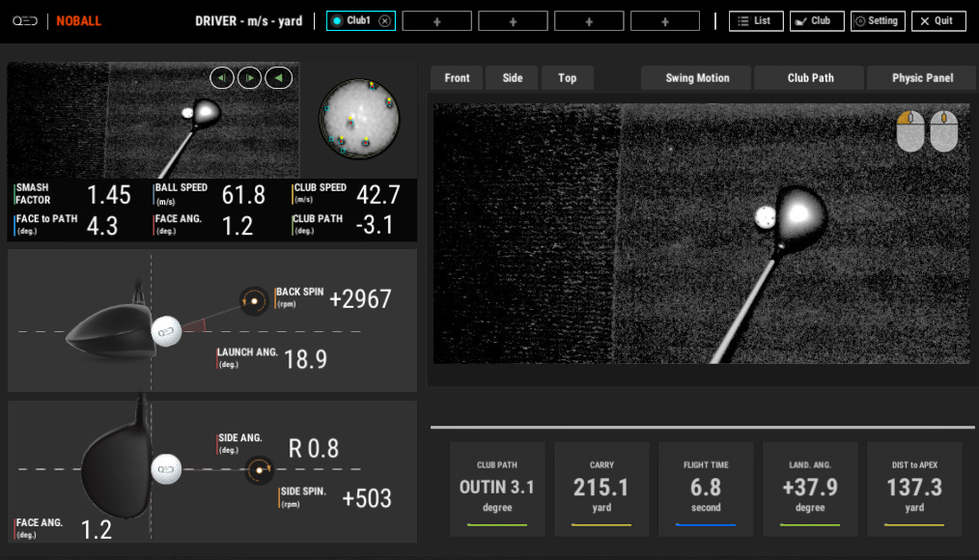The height and width of the screenshot is (560, 979).
Task: Switch to the Side view tab
Action: point(513,78)
